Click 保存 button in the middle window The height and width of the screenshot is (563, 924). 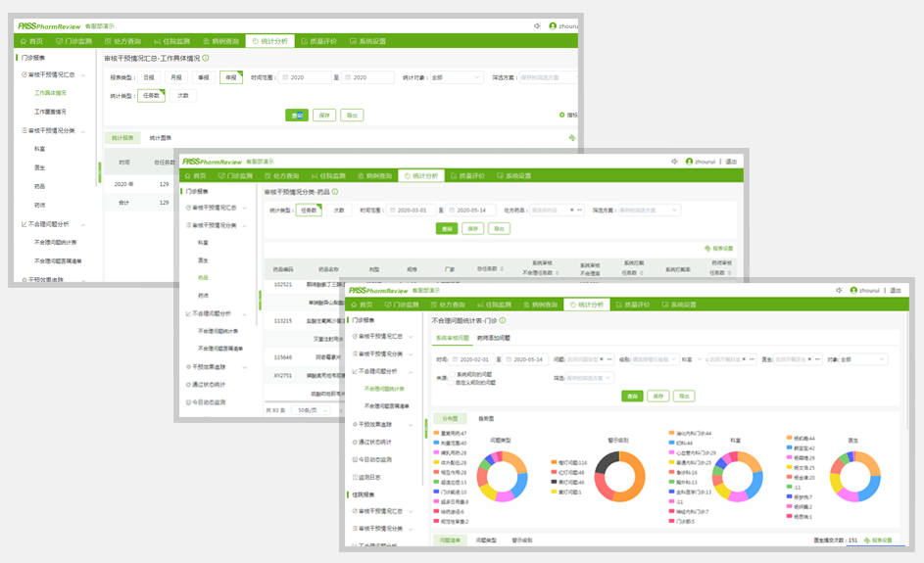click(x=472, y=228)
